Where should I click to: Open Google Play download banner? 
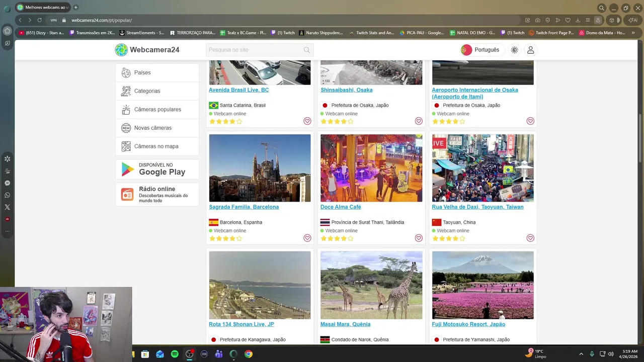pos(157,169)
